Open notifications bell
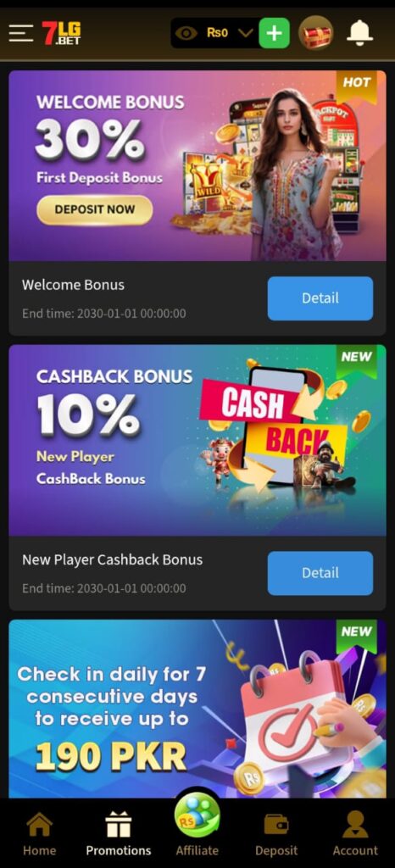 tap(359, 33)
